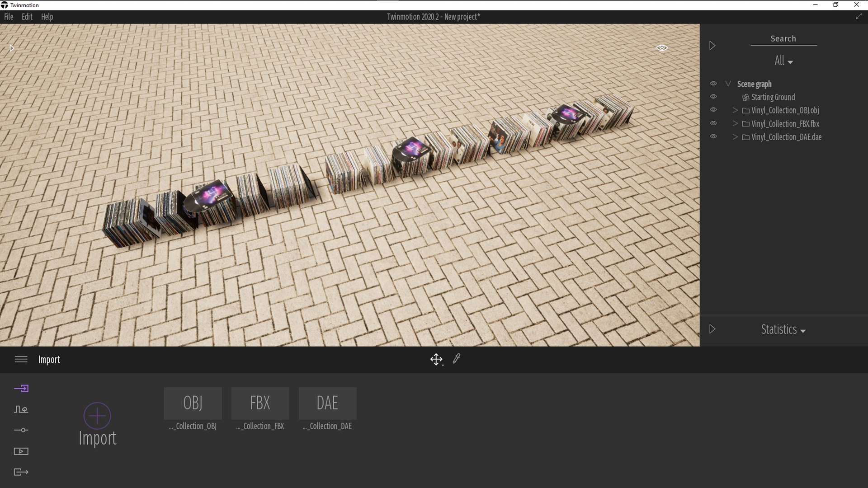Image resolution: width=868 pixels, height=488 pixels.
Task: Select the material eyedropper picker tool
Action: (x=457, y=359)
